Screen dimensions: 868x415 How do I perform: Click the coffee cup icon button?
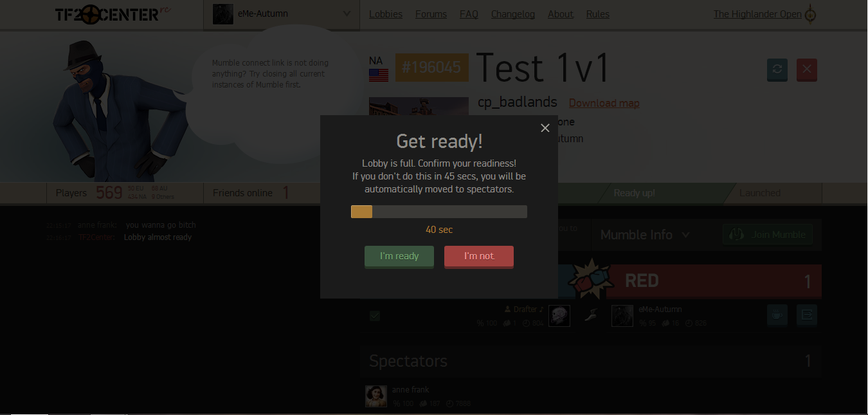point(777,315)
